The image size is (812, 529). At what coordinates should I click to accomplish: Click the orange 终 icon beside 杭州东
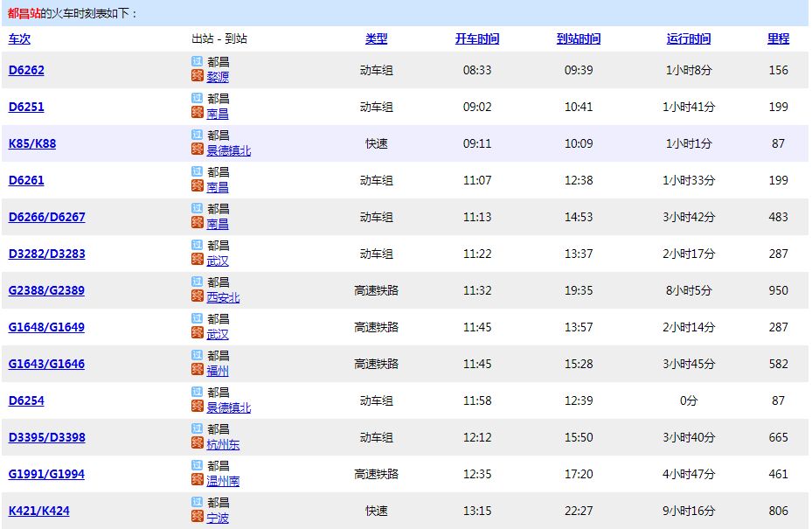point(197,443)
